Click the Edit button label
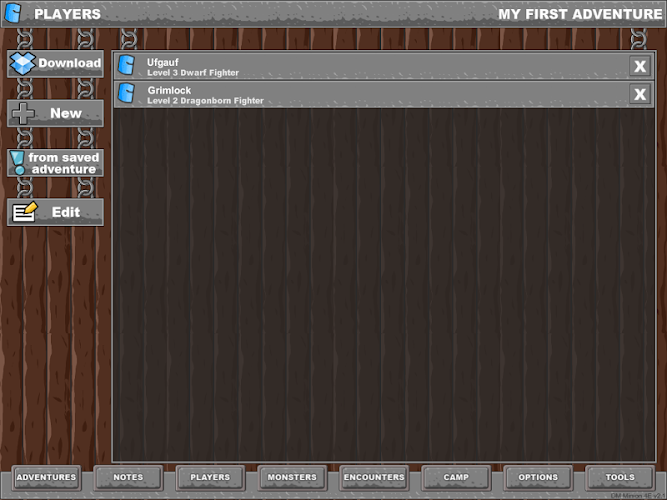This screenshot has width=667, height=500. pos(66,212)
